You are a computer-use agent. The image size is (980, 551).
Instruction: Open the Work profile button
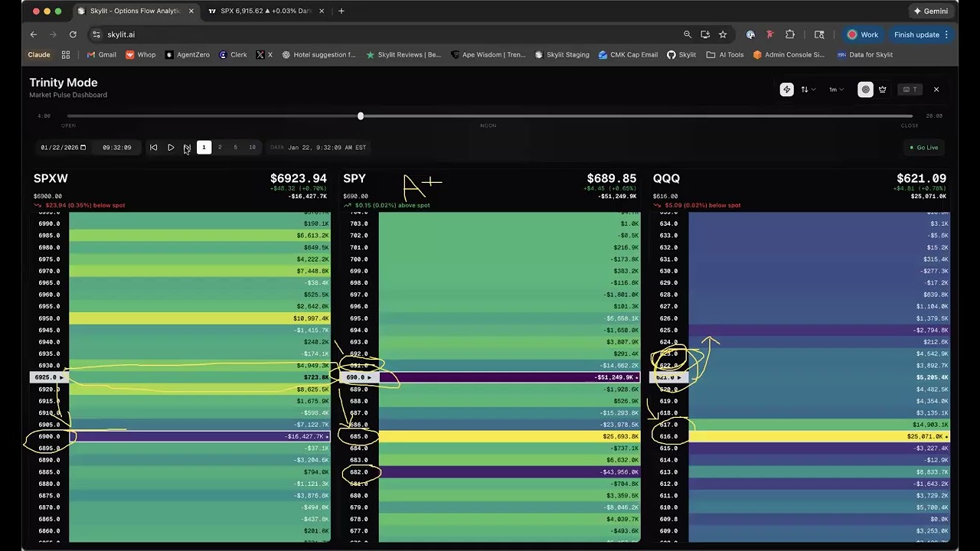(862, 34)
